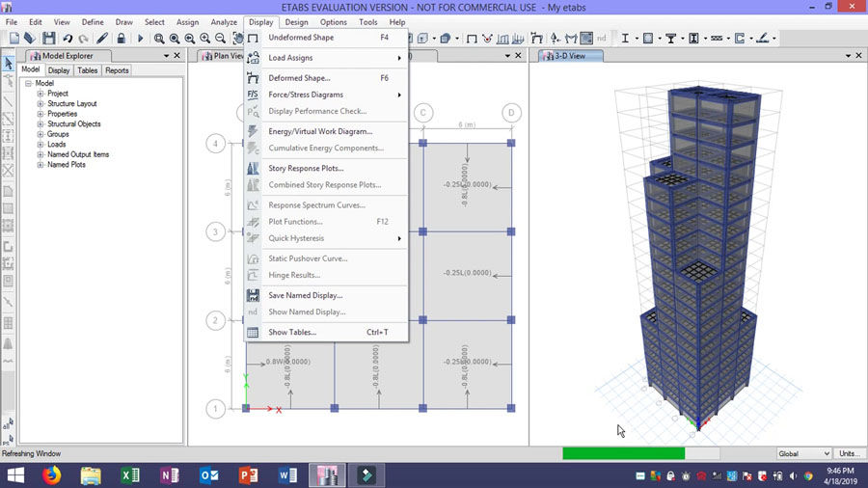
Task: Open Force/Stress Diagrams submenu
Action: [x=326, y=95]
